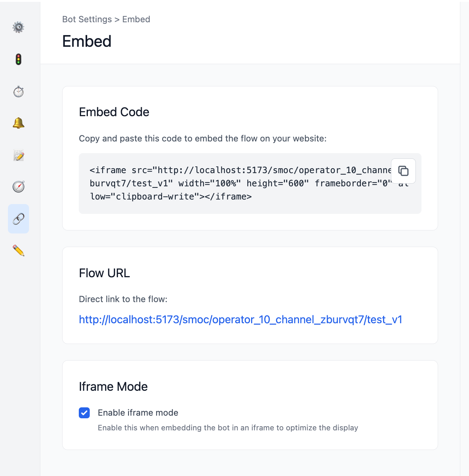This screenshot has height=476, width=469.
Task: Click the compass icon in sidebar
Action: pyautogui.click(x=18, y=187)
